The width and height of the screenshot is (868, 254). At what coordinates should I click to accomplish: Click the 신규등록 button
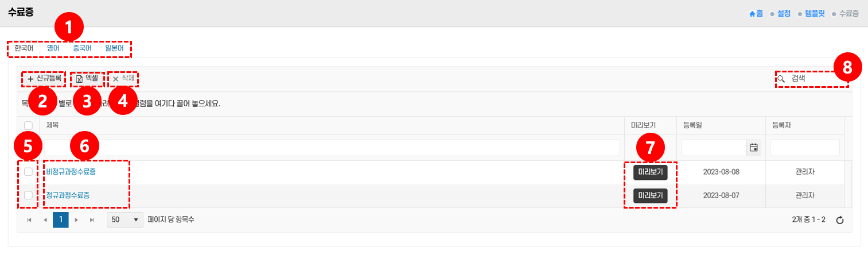(x=44, y=78)
